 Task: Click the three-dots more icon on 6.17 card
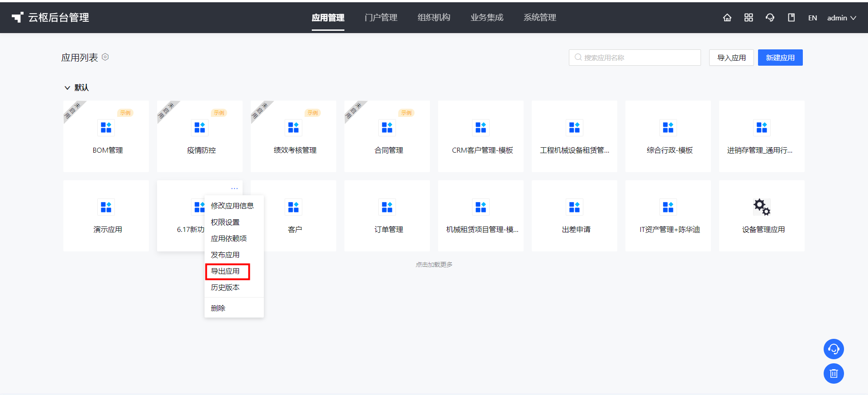point(234,188)
